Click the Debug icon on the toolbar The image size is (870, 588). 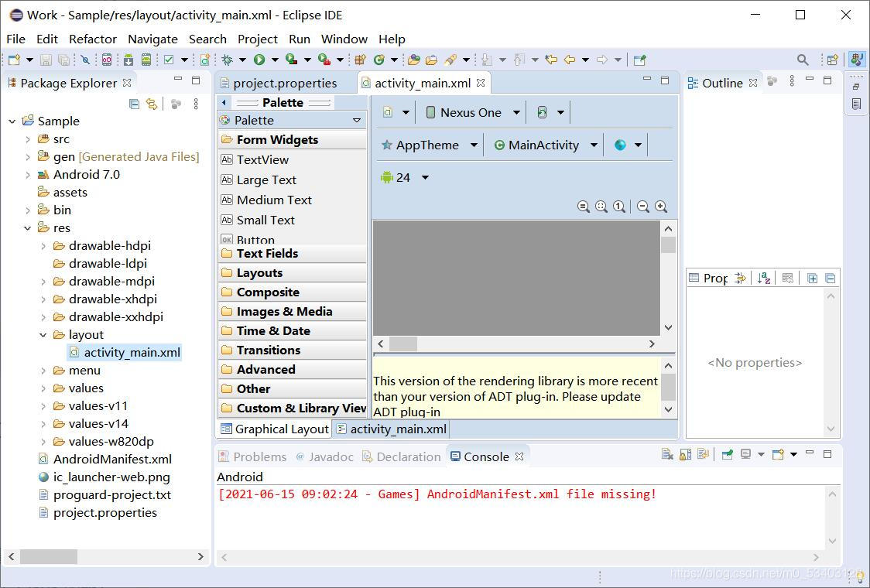click(x=225, y=59)
